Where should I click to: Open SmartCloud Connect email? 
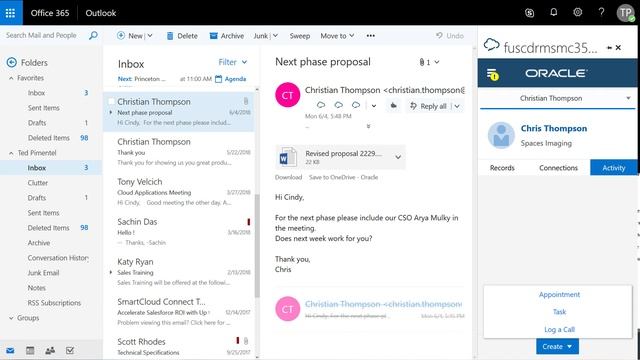[179, 311]
